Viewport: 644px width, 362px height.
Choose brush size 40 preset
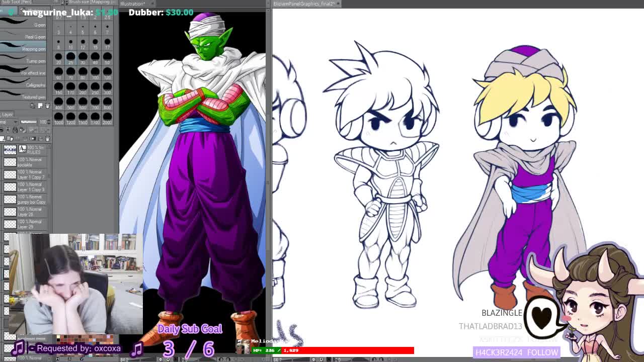95,58
